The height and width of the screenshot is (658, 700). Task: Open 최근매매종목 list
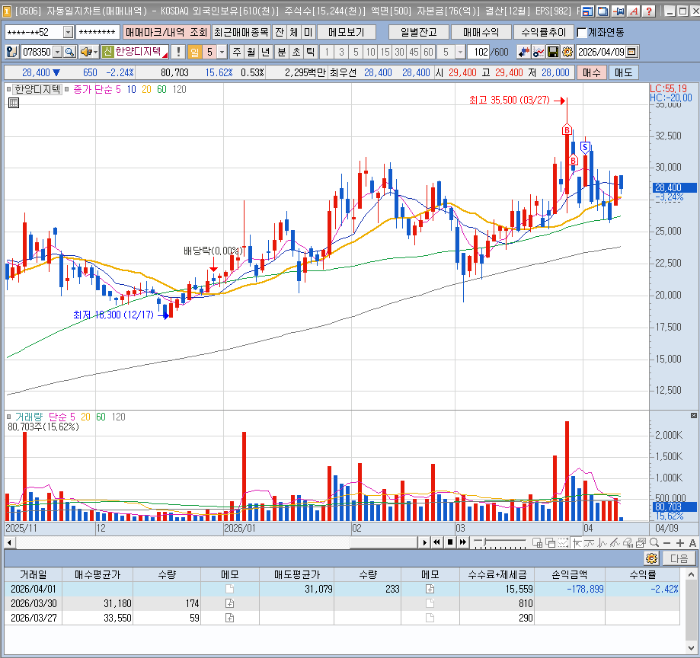241,32
